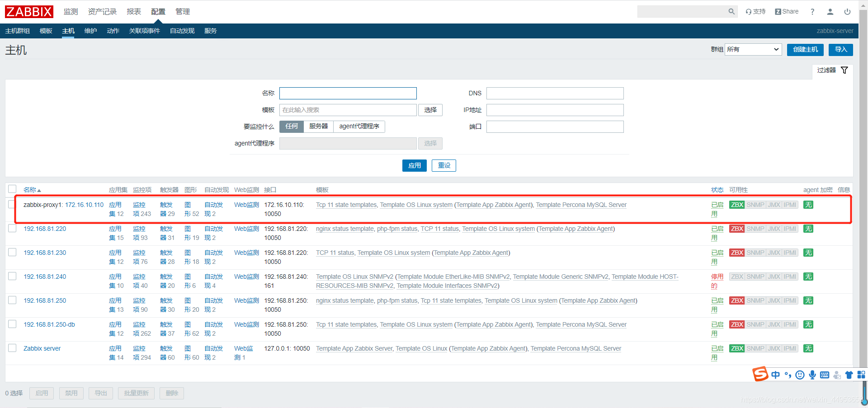Select 服务器 monitoring option

pos(319,127)
